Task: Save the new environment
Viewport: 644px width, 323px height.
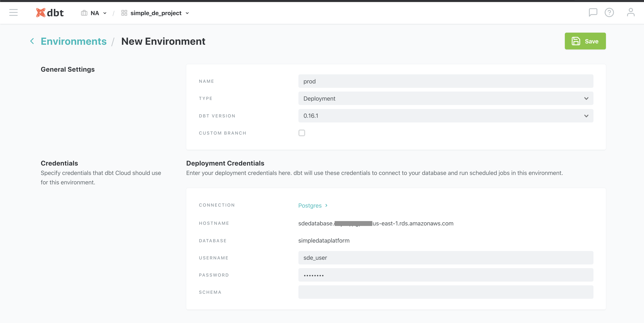Action: pyautogui.click(x=585, y=41)
